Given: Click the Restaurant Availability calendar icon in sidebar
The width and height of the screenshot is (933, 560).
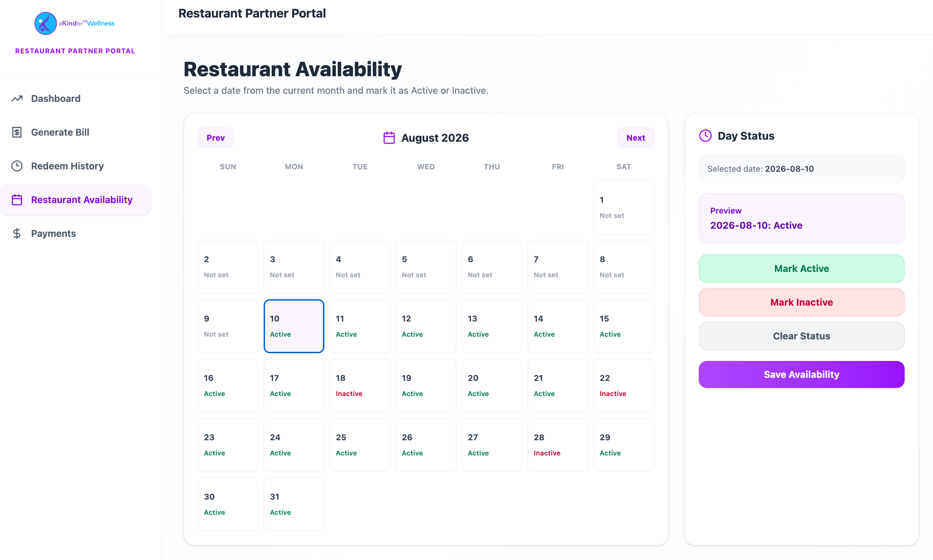Looking at the screenshot, I should [17, 200].
